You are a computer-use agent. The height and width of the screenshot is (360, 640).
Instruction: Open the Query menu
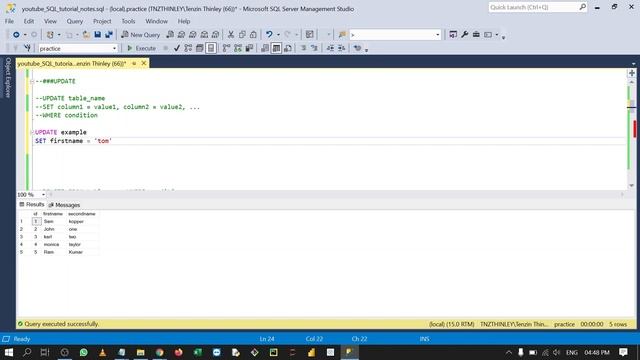75,21
